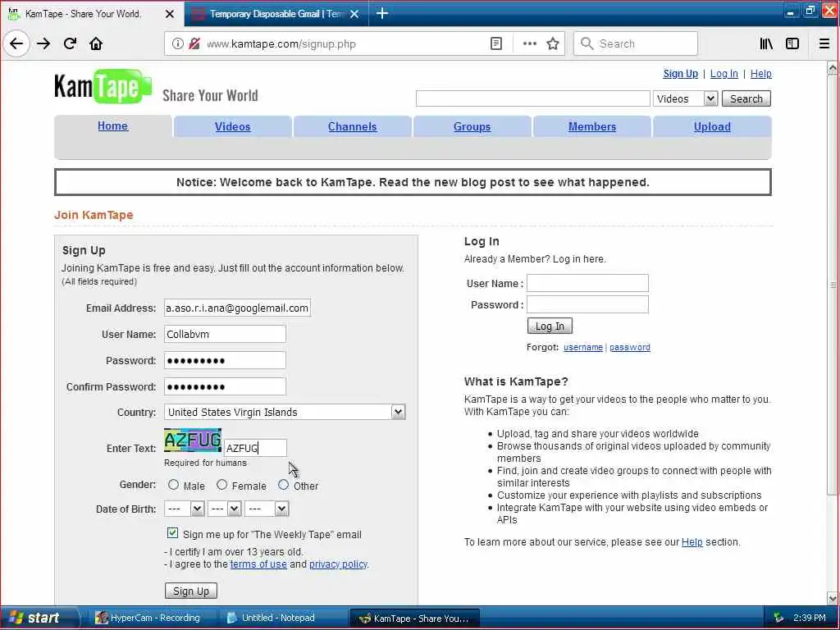The width and height of the screenshot is (840, 630).
Task: Open the Help link in header
Action: [x=760, y=73]
